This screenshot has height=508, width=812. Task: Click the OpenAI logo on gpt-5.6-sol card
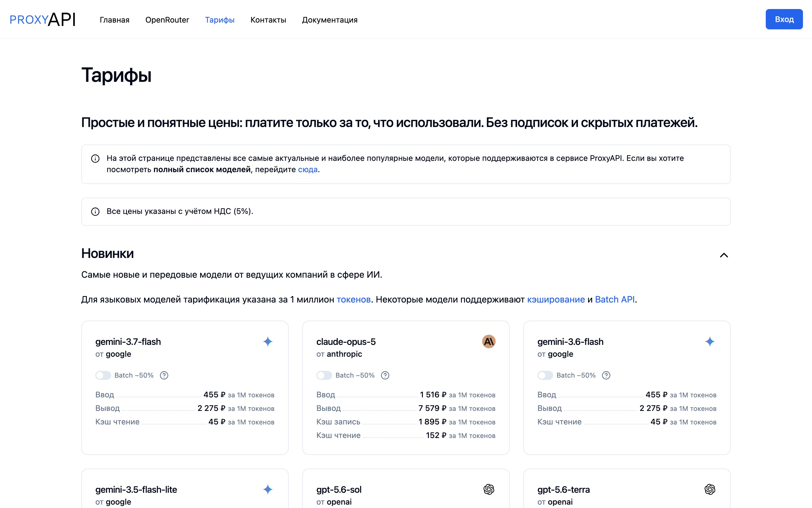coord(489,490)
